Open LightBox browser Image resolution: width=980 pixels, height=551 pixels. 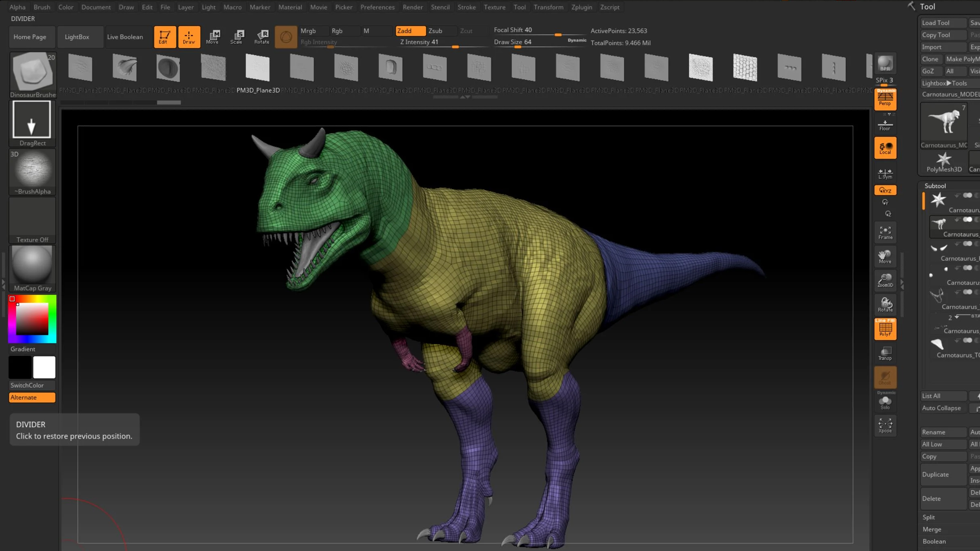tap(80, 37)
